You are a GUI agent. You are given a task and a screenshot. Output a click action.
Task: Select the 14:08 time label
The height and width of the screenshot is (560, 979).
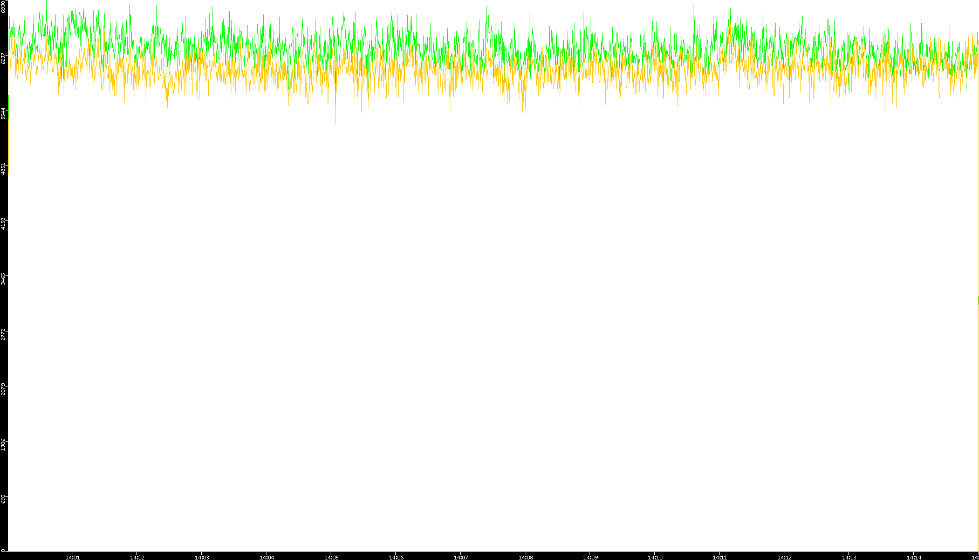tap(525, 557)
